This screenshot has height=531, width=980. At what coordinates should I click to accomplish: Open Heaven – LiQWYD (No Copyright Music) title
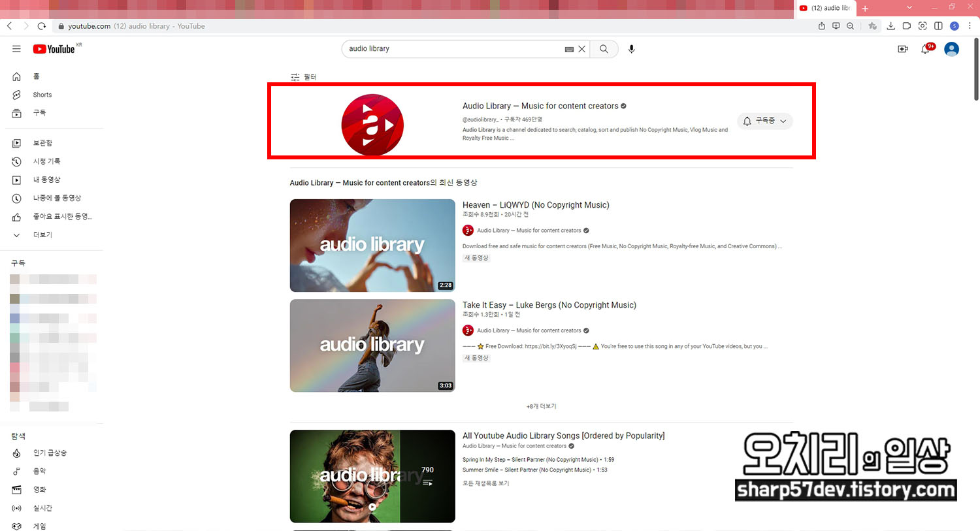tap(536, 205)
